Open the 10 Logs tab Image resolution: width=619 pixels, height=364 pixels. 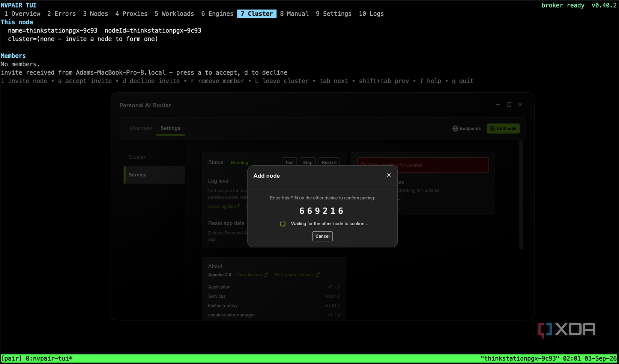pos(371,14)
